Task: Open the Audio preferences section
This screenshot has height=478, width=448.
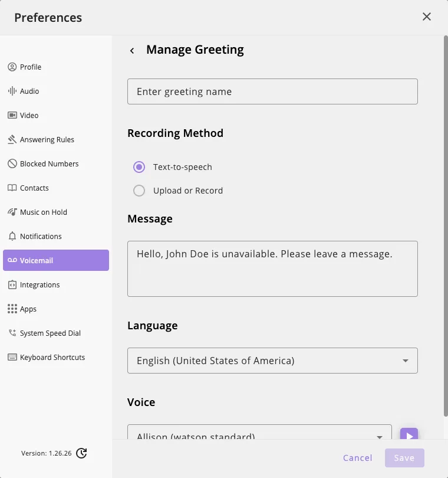Action: tap(56, 91)
